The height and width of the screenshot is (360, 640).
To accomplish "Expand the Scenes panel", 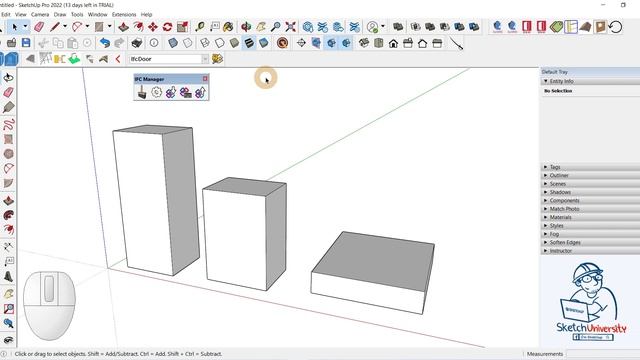I will point(590,184).
